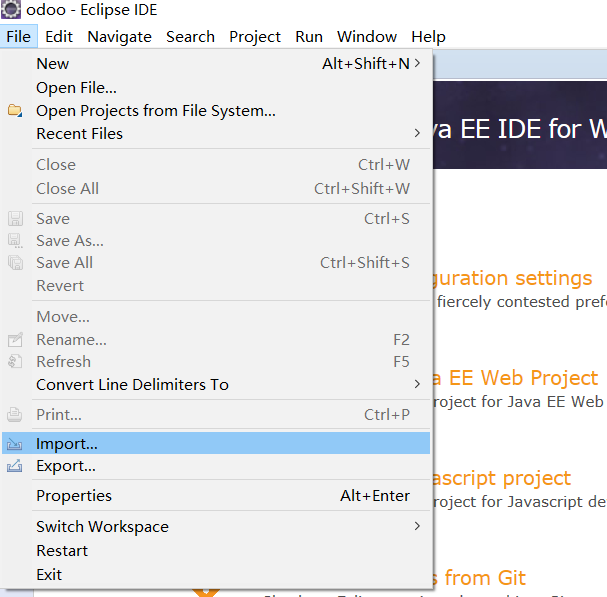Click the Print... menu entry
The width and height of the screenshot is (607, 597).
216,415
